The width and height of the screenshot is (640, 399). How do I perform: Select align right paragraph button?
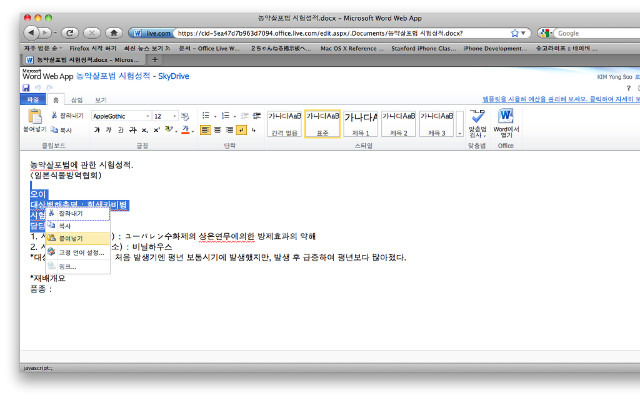pos(229,130)
